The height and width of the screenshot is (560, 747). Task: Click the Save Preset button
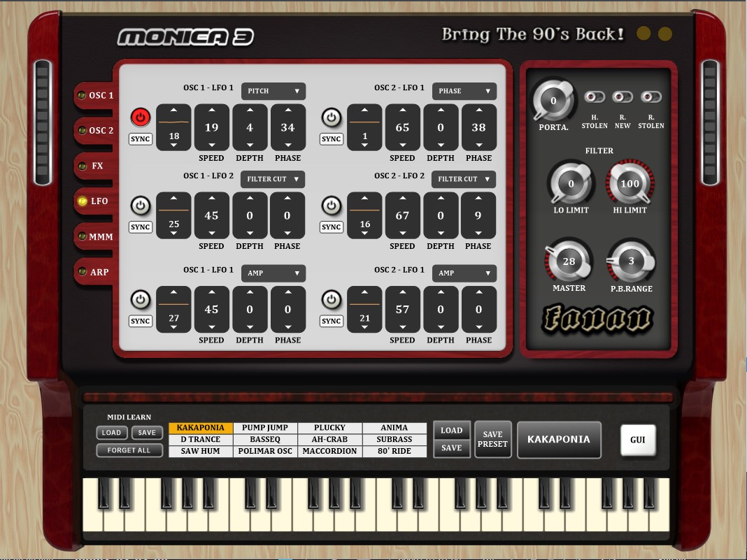(493, 439)
